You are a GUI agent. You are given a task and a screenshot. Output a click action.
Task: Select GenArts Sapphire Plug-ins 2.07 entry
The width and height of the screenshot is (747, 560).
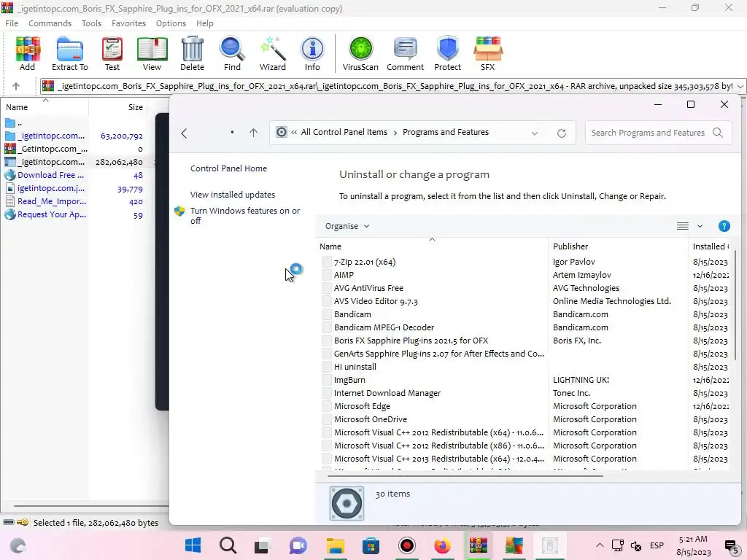tap(438, 354)
